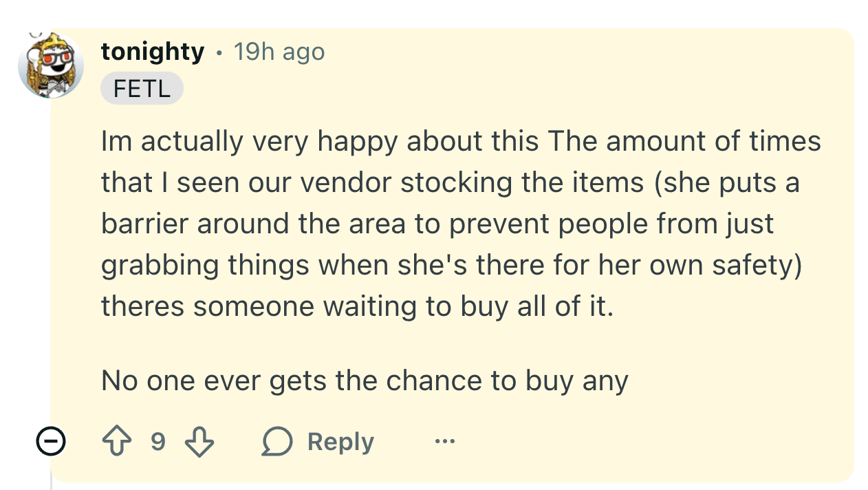Viewport: 868px width, 490px height.
Task: Open tonighty's user profile link
Action: [x=153, y=52]
